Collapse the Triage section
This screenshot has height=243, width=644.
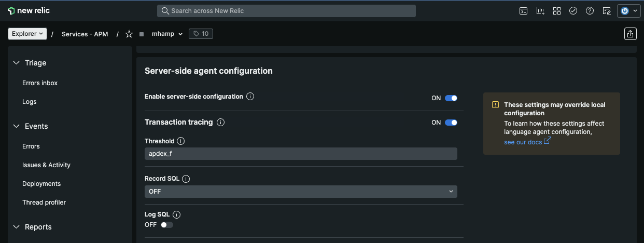(17, 63)
